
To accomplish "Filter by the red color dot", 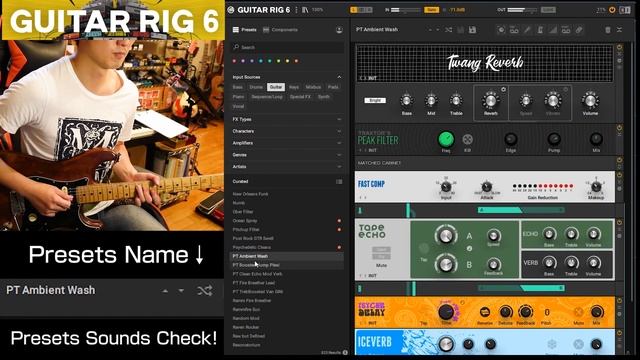I will point(234,61).
